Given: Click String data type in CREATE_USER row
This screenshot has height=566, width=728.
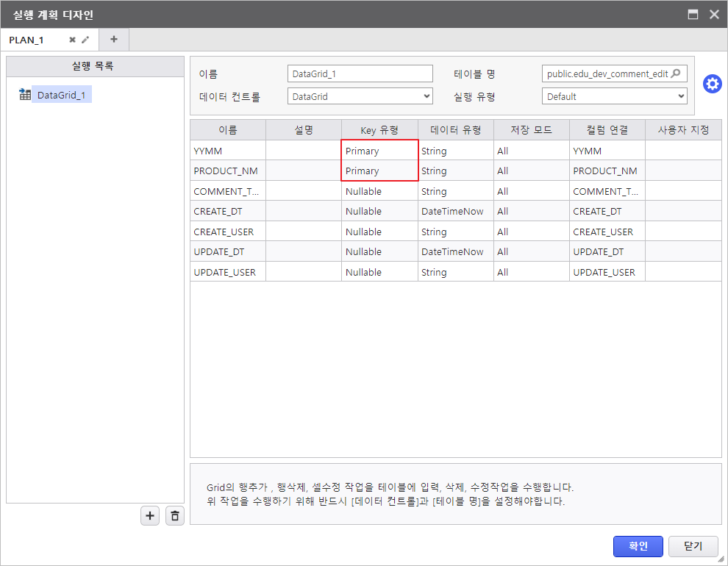Looking at the screenshot, I should (455, 232).
